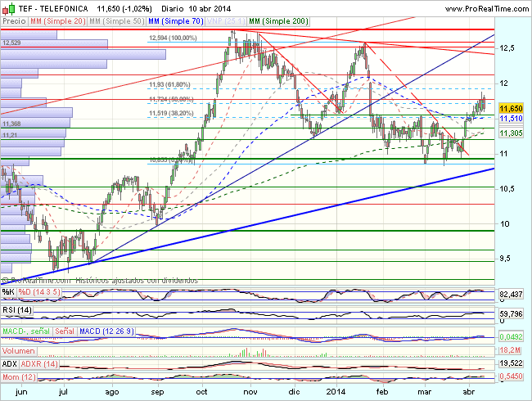Open the MACD (12 26 9) label
The image size is (532, 401).
point(107,331)
